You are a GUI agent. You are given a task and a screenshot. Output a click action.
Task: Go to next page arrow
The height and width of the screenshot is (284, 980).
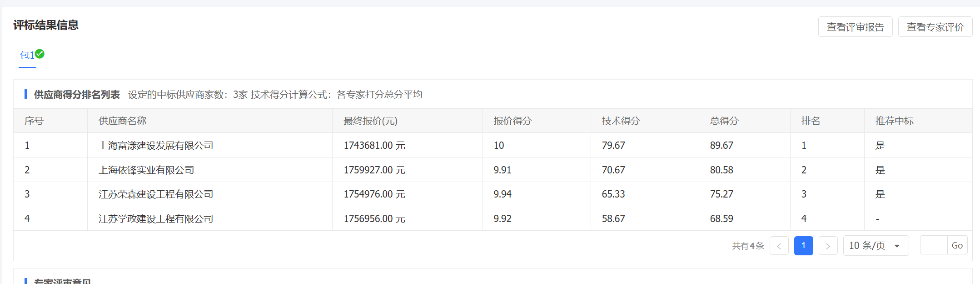[x=828, y=246]
